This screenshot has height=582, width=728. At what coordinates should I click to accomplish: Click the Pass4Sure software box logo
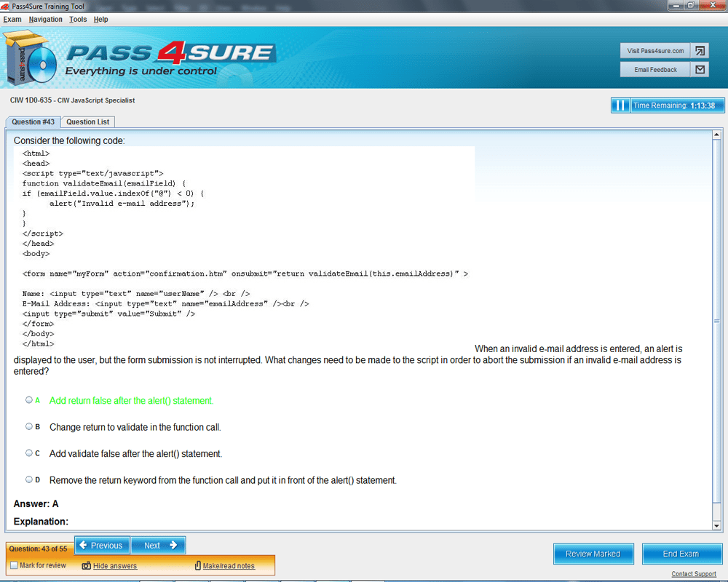point(29,58)
